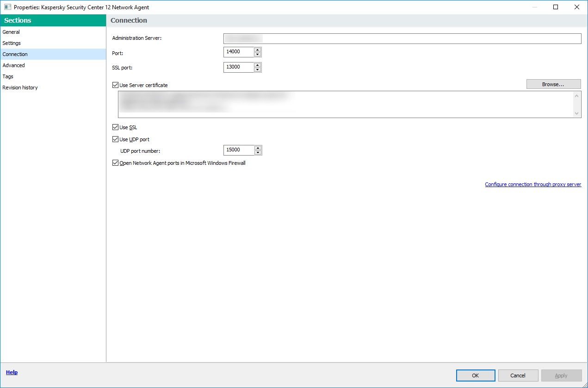This screenshot has width=588, height=388.
Task: Decrease the Port value with down arrow
Action: coord(258,55)
